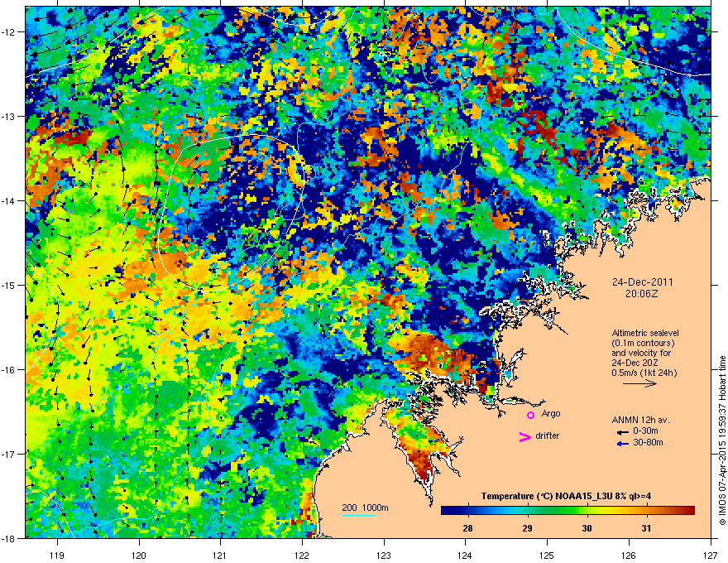This screenshot has width=728, height=563.
Task: Click the 'Altimetric sealevel' legend text
Action: pos(645,333)
